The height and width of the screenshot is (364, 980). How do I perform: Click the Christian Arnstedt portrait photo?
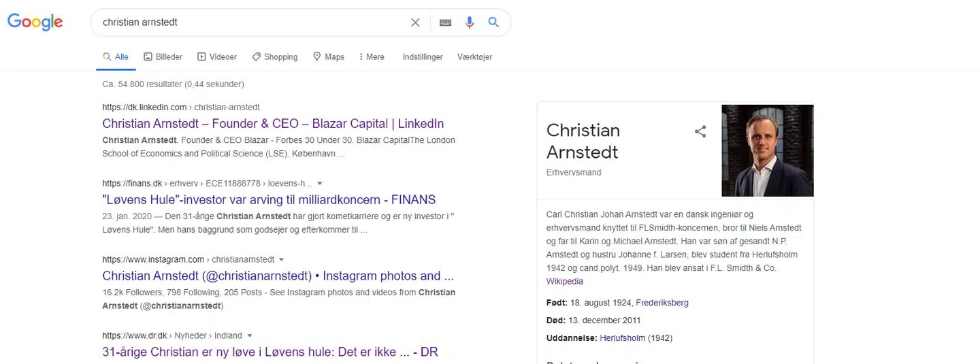pos(767,150)
